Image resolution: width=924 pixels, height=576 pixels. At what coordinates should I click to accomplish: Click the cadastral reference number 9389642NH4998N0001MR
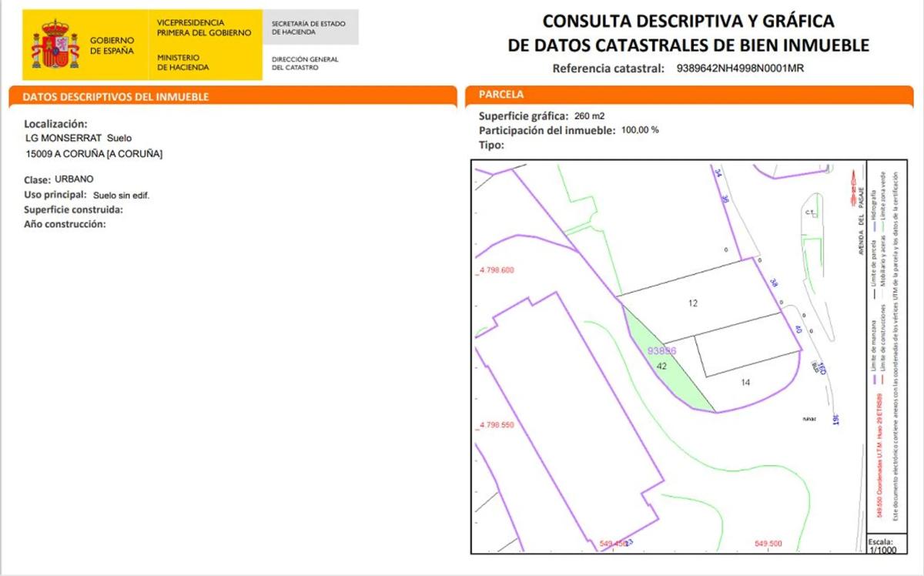[740, 69]
